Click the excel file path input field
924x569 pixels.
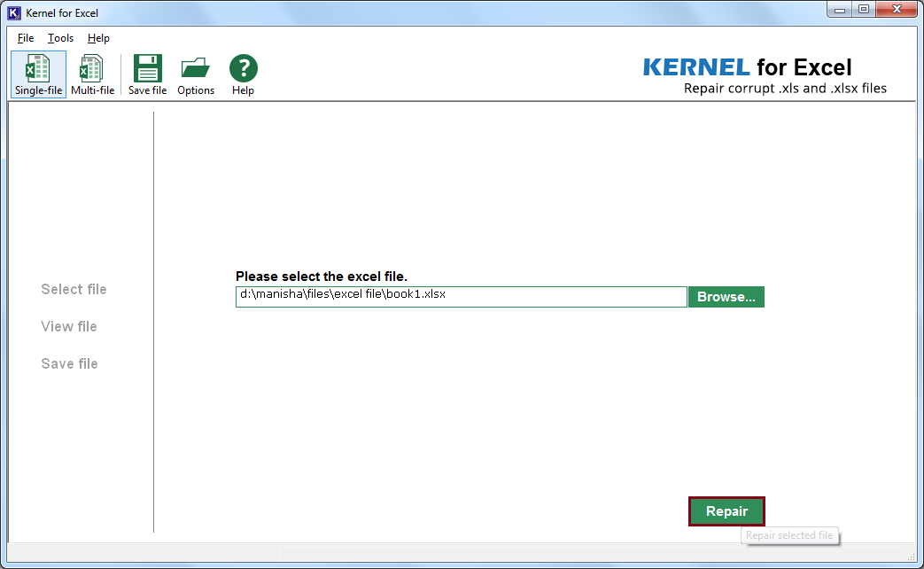462,297
